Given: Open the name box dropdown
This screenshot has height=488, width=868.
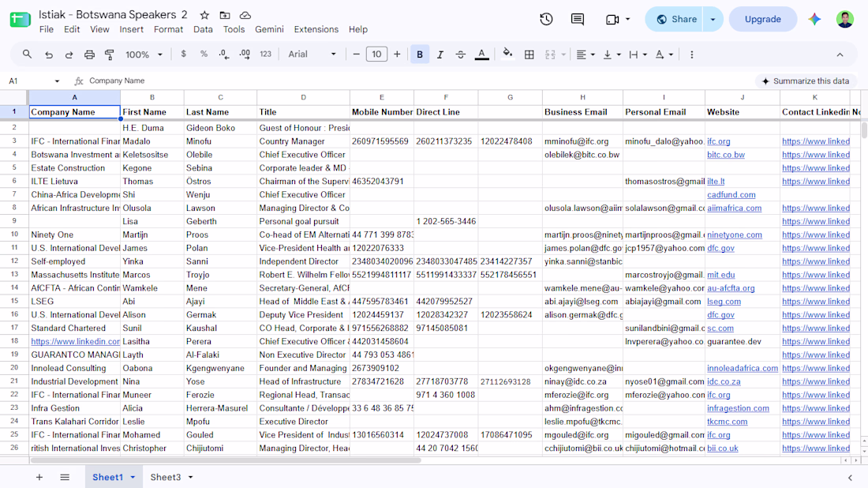Looking at the screenshot, I should [57, 81].
